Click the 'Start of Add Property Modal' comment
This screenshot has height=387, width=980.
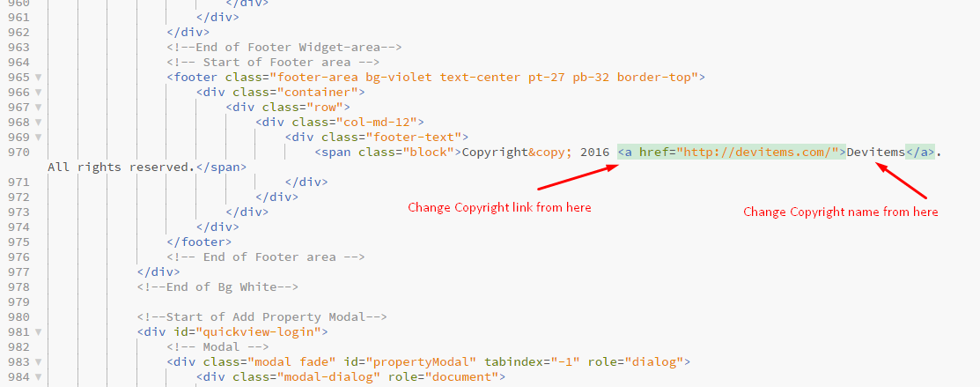tap(262, 316)
